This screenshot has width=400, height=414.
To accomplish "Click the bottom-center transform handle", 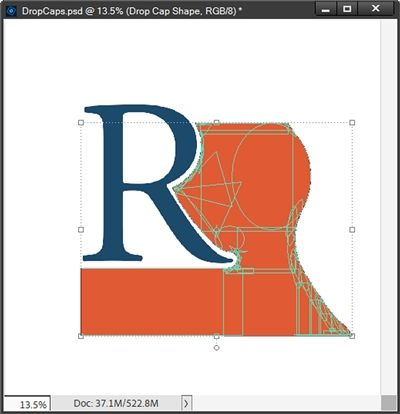I will click(216, 336).
